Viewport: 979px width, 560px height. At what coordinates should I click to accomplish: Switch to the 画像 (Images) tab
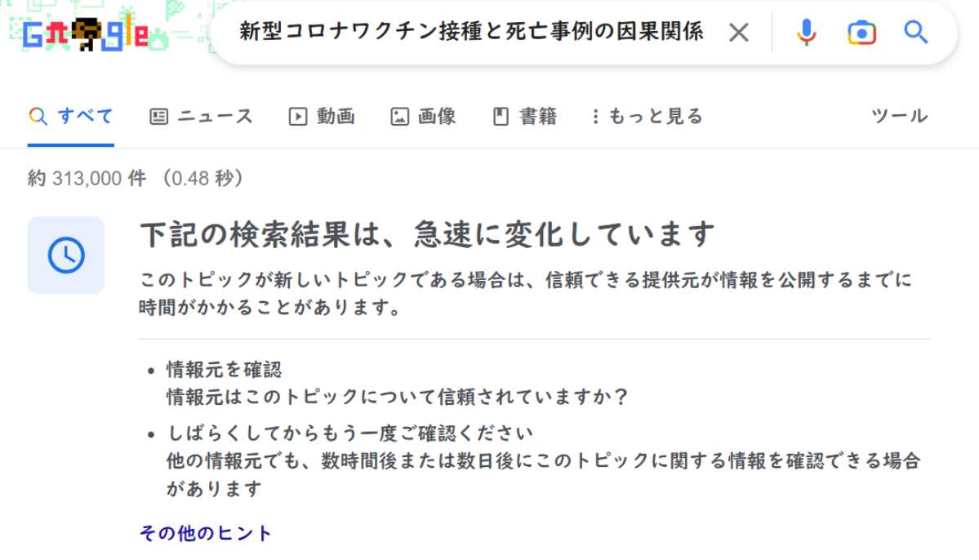click(423, 117)
